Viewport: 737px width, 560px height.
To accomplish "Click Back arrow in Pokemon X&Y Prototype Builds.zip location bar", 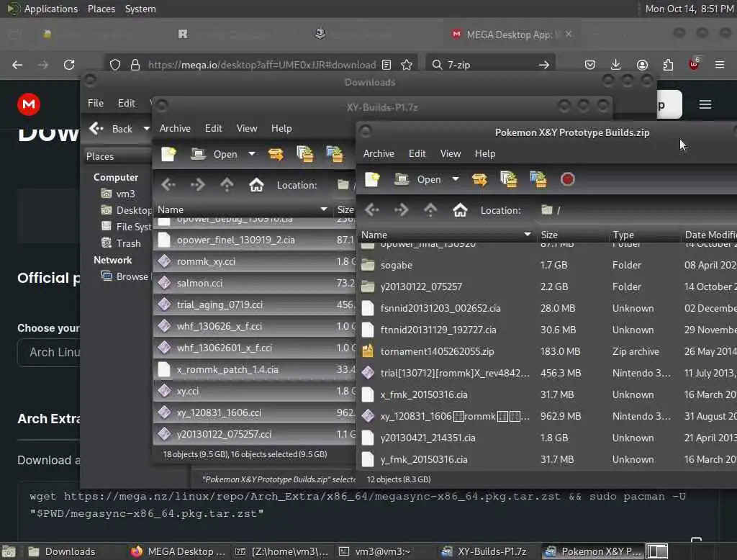I will tap(372, 210).
